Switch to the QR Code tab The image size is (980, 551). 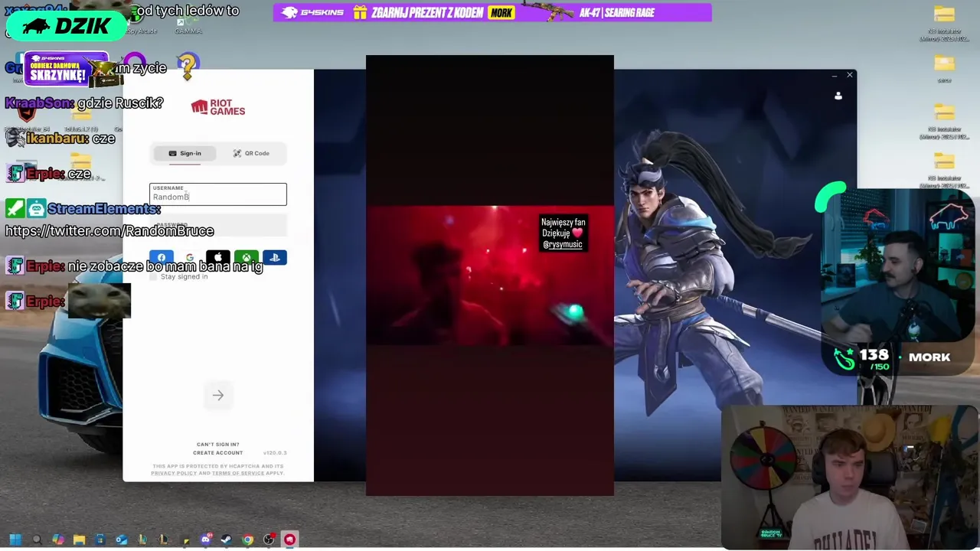click(251, 153)
